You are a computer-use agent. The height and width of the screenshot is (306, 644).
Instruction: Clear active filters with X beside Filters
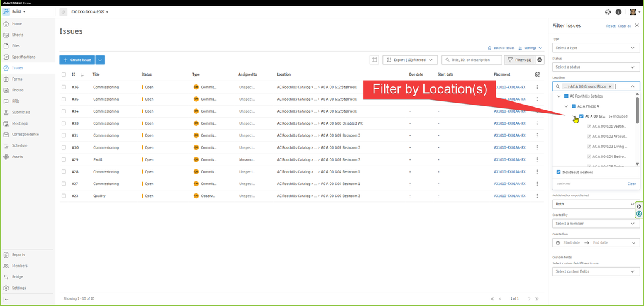(540, 60)
